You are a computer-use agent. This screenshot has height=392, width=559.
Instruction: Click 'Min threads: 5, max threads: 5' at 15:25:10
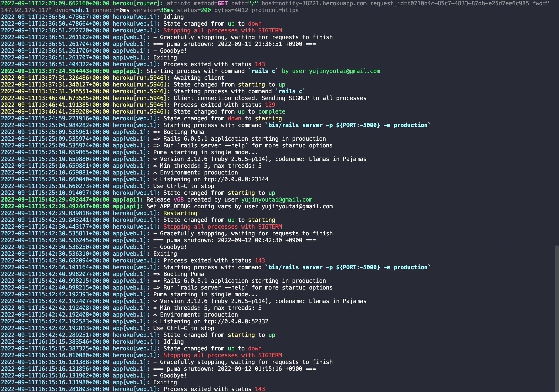pos(131,166)
